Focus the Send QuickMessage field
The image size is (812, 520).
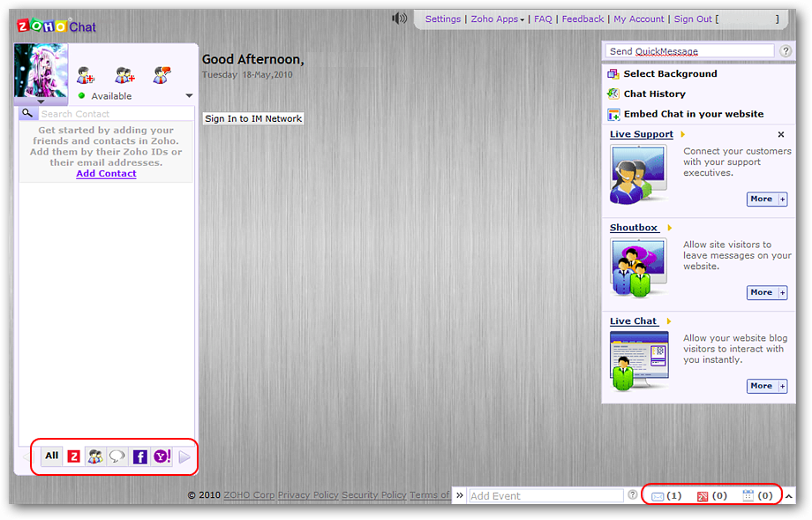click(689, 50)
